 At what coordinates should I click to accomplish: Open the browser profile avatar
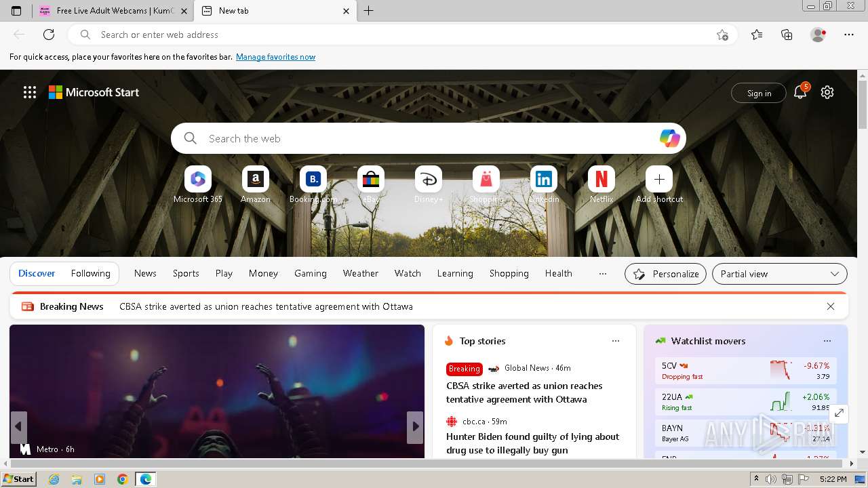[818, 35]
